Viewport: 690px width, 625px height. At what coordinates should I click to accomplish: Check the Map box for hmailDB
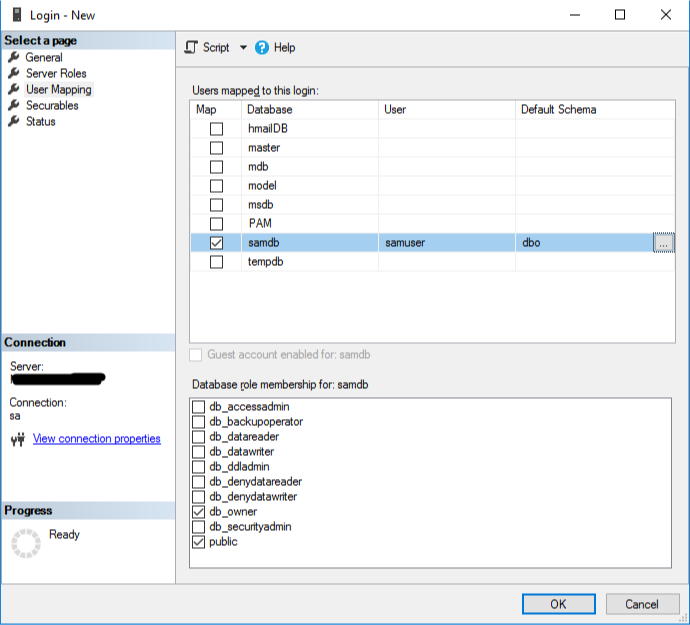pyautogui.click(x=216, y=129)
